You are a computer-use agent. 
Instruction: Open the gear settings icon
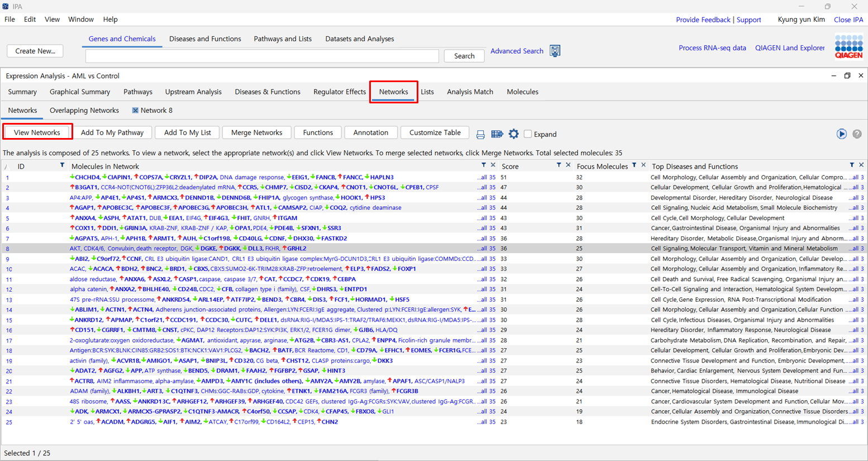pyautogui.click(x=513, y=134)
